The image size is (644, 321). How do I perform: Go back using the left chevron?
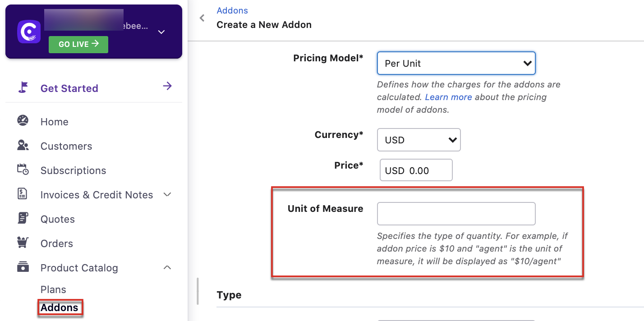[202, 18]
